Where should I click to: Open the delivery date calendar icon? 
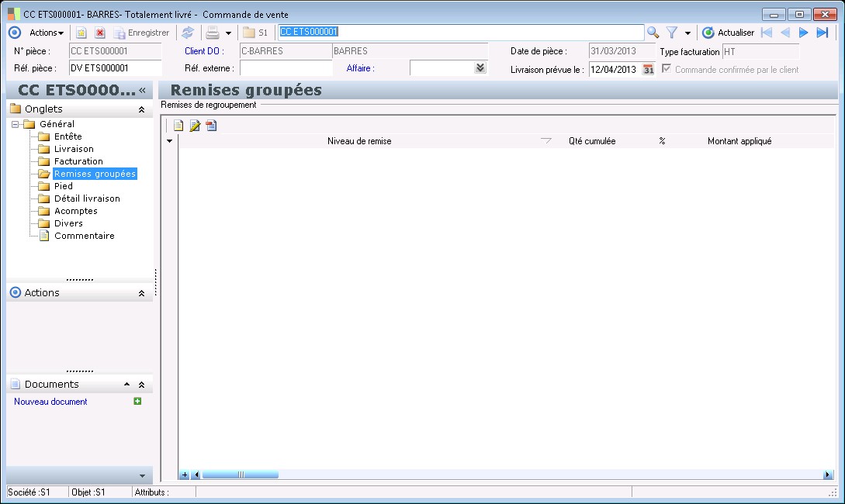(649, 70)
